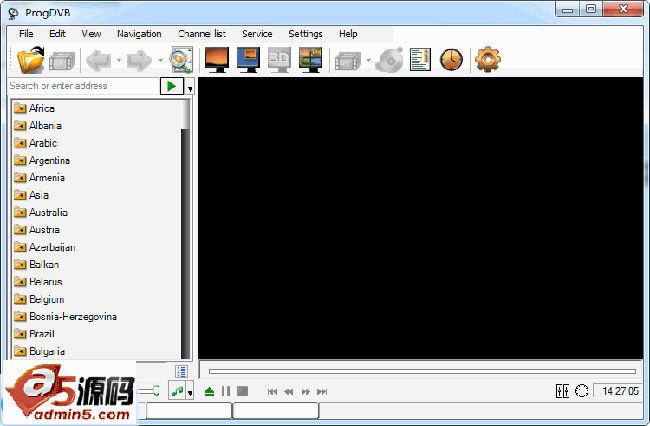This screenshot has width=650, height=426.
Task: Click the search or enter address field
Action: click(82, 87)
